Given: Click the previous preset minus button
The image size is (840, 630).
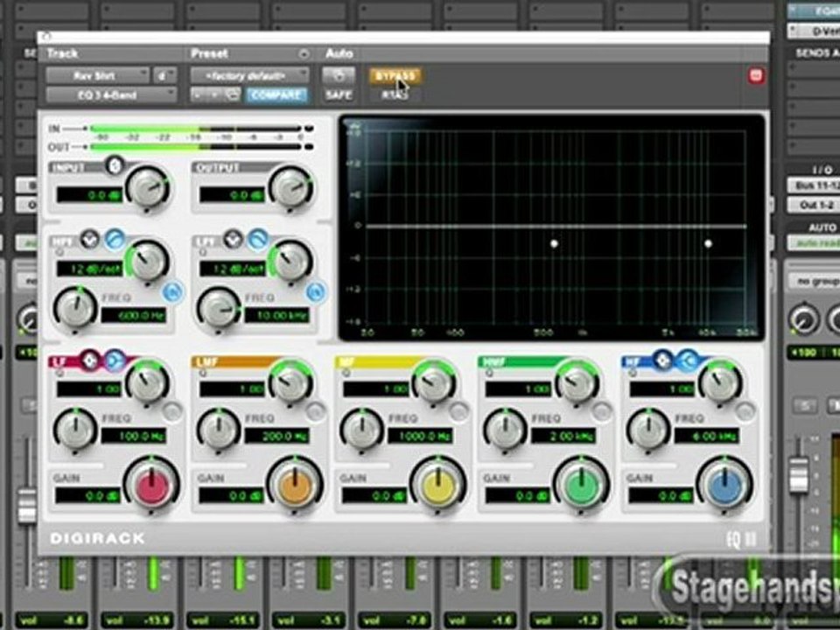Looking at the screenshot, I should 198,95.
